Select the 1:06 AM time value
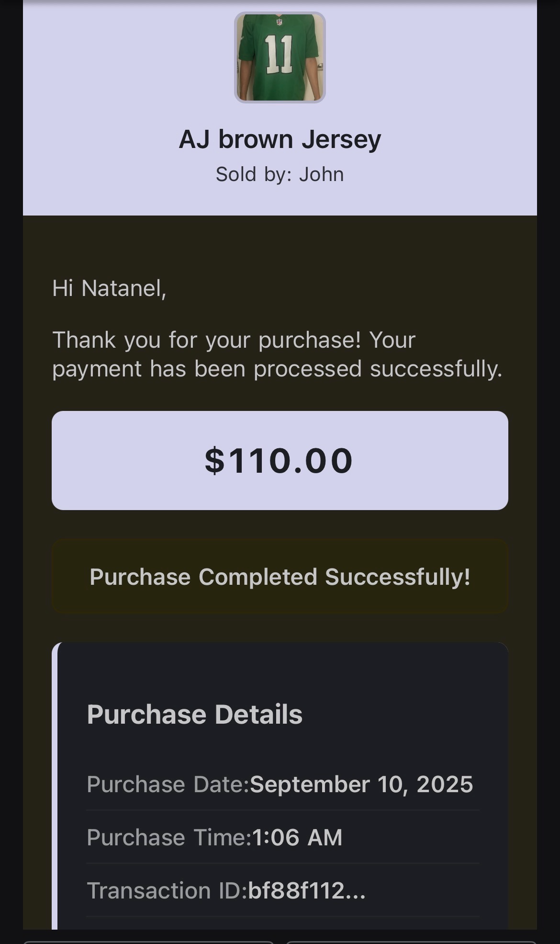Image resolution: width=560 pixels, height=944 pixels. click(x=297, y=838)
